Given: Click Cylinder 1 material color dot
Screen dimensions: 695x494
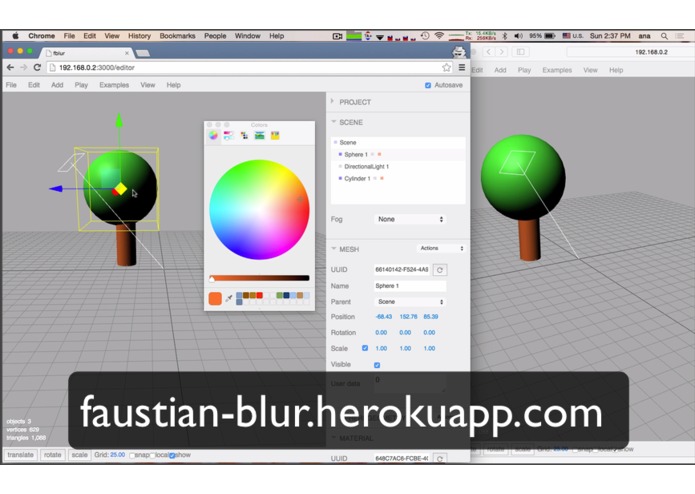Looking at the screenshot, I should [x=382, y=178].
